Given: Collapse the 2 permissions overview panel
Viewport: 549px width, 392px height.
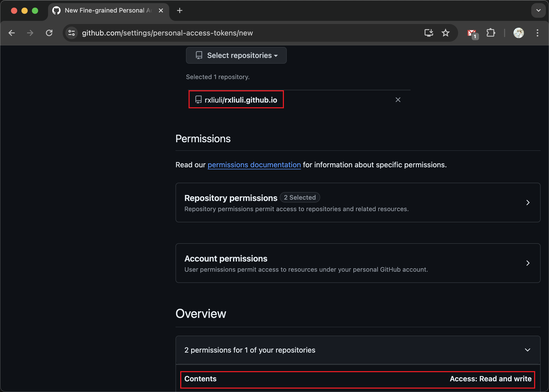Looking at the screenshot, I should pos(527,350).
